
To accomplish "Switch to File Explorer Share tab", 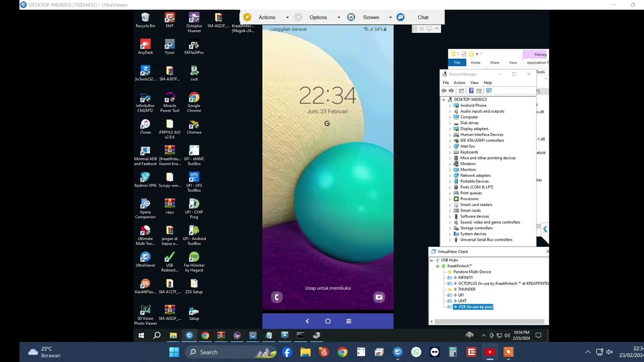I will pyautogui.click(x=495, y=62).
